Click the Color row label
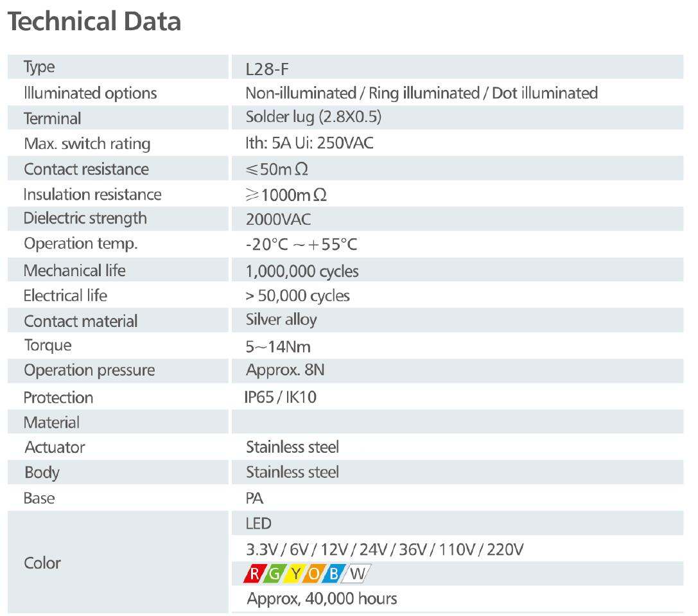 [x=42, y=563]
